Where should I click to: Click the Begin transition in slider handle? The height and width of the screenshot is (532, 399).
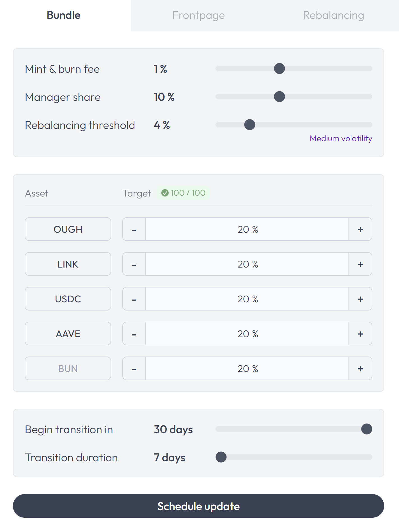tap(366, 429)
